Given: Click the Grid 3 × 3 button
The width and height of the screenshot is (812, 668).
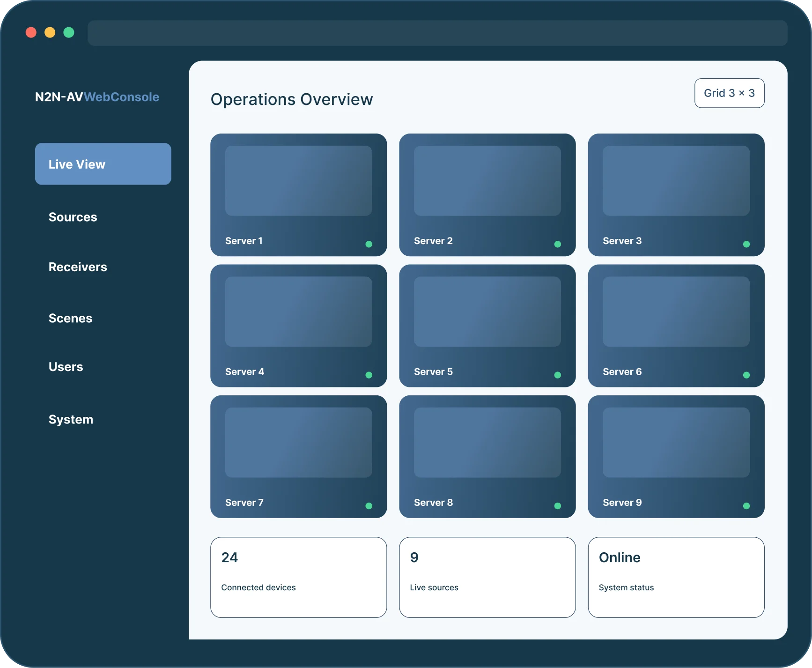Looking at the screenshot, I should (x=730, y=93).
